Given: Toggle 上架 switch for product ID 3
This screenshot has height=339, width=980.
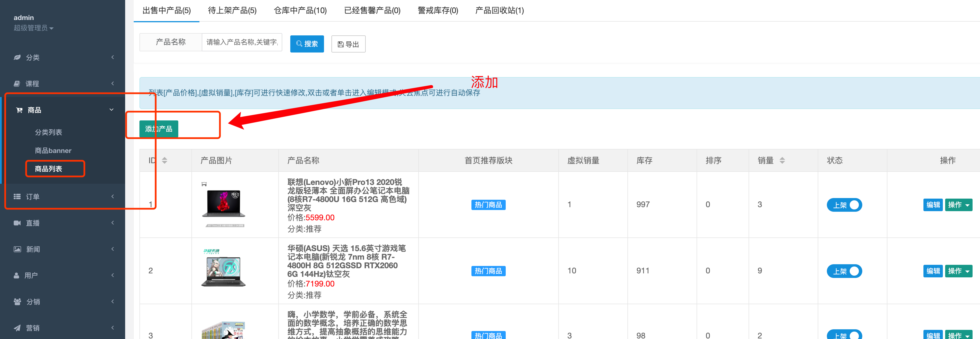Looking at the screenshot, I should click(844, 334).
